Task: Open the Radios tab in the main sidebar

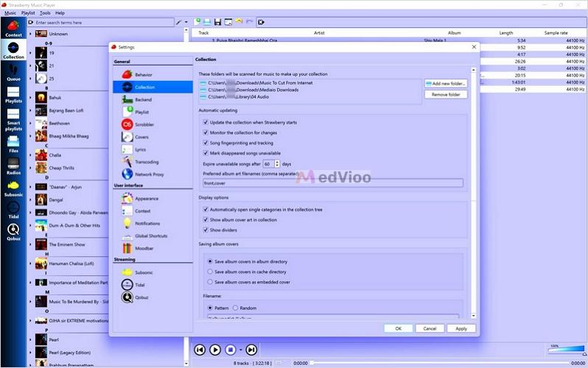Action: click(13, 166)
